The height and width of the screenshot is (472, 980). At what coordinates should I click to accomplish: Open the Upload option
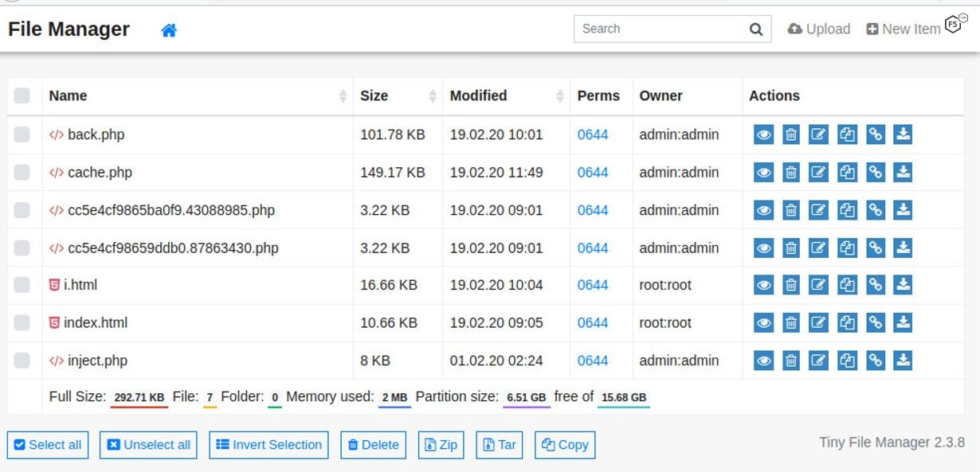pyautogui.click(x=819, y=29)
